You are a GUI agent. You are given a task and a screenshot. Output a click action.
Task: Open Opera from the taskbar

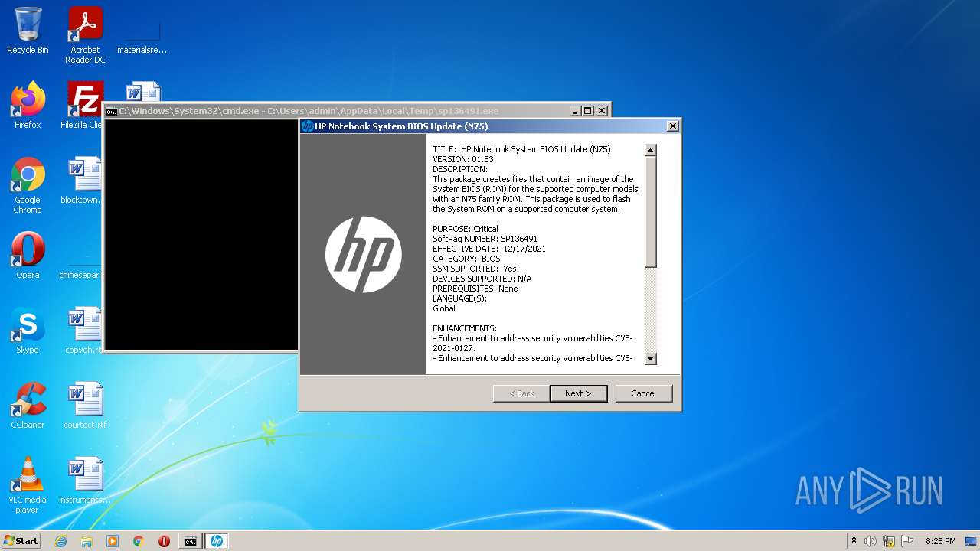pos(164,541)
